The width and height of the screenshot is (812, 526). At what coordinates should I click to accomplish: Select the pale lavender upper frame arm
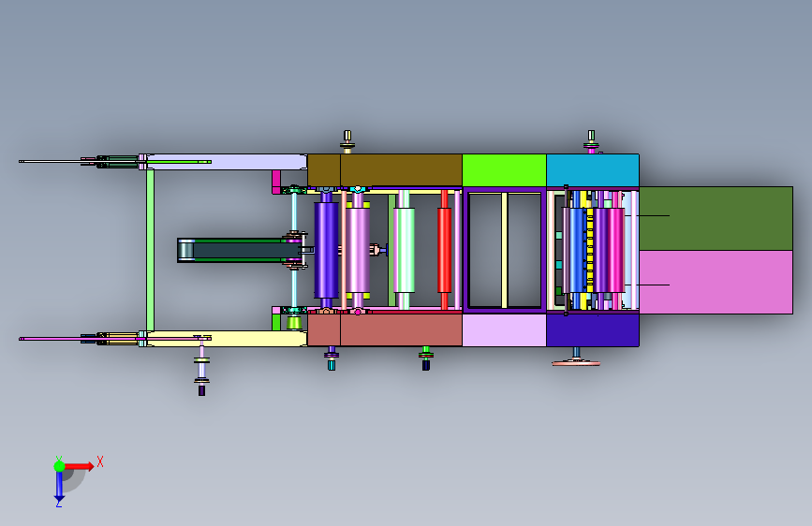tap(226, 162)
